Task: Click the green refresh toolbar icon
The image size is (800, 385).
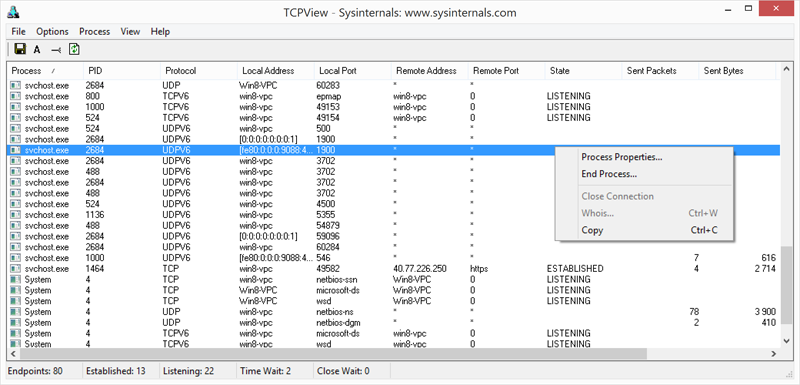Action: 74,49
